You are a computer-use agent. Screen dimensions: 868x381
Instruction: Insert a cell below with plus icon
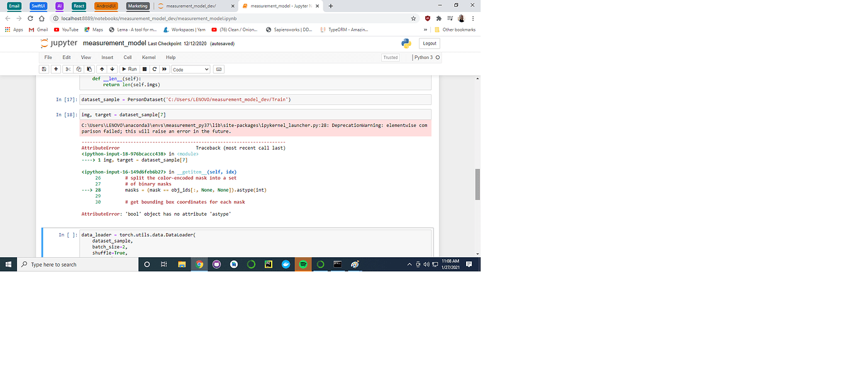coord(56,69)
